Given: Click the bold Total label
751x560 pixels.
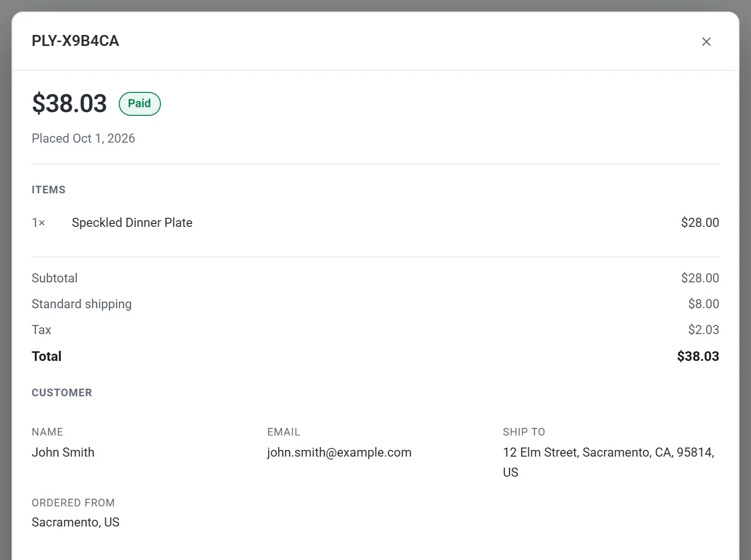Looking at the screenshot, I should pyautogui.click(x=46, y=356).
